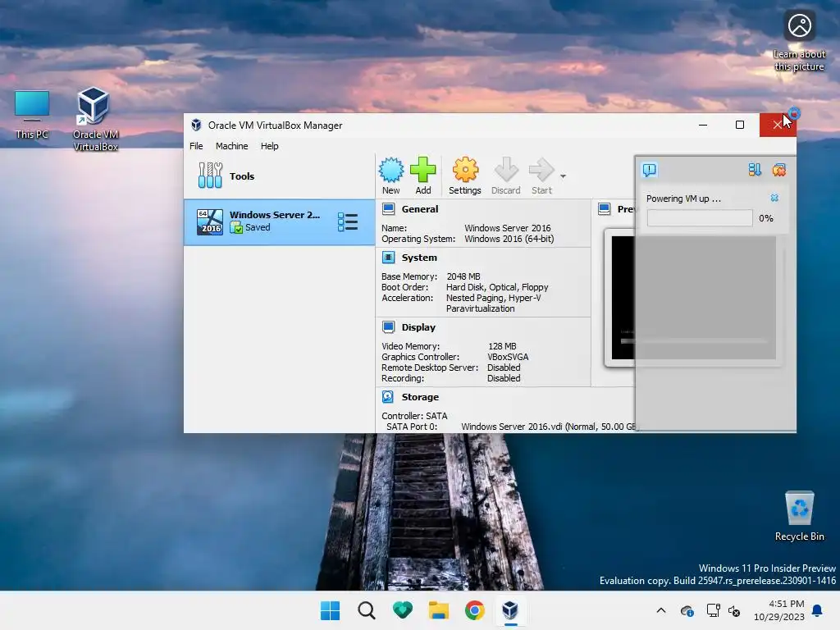
Task: Click the 128 MB video memory value
Action: pos(502,346)
